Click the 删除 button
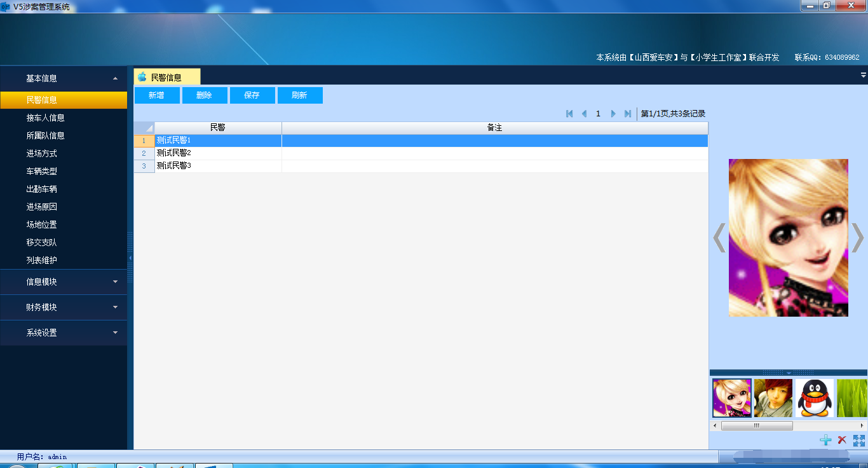Image resolution: width=868 pixels, height=468 pixels. 204,95
